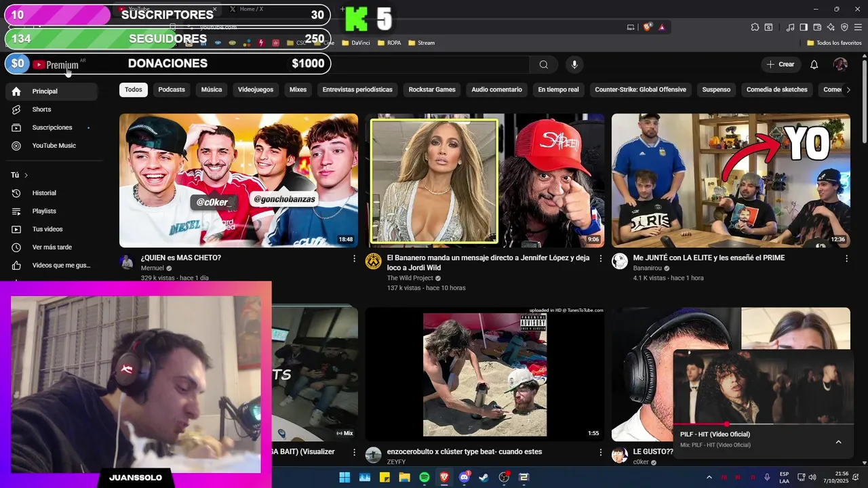Start voice search with the microphone

click(574, 64)
